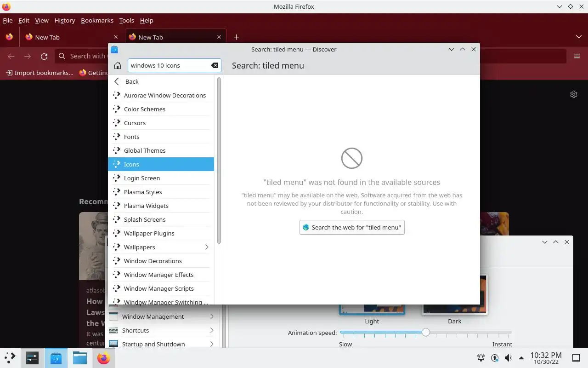
Task: Open the KDE application launcher
Action: coord(10,357)
